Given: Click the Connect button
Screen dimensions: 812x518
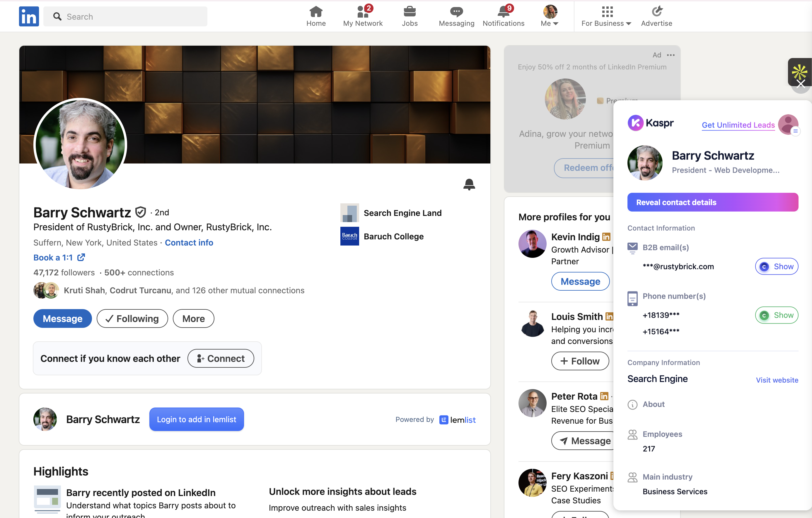Looking at the screenshot, I should (x=221, y=358).
